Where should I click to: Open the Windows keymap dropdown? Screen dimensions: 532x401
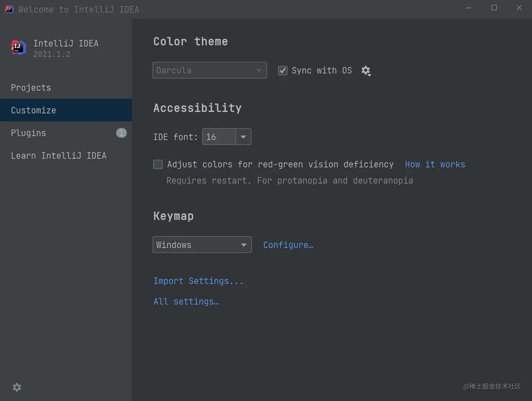tap(202, 245)
